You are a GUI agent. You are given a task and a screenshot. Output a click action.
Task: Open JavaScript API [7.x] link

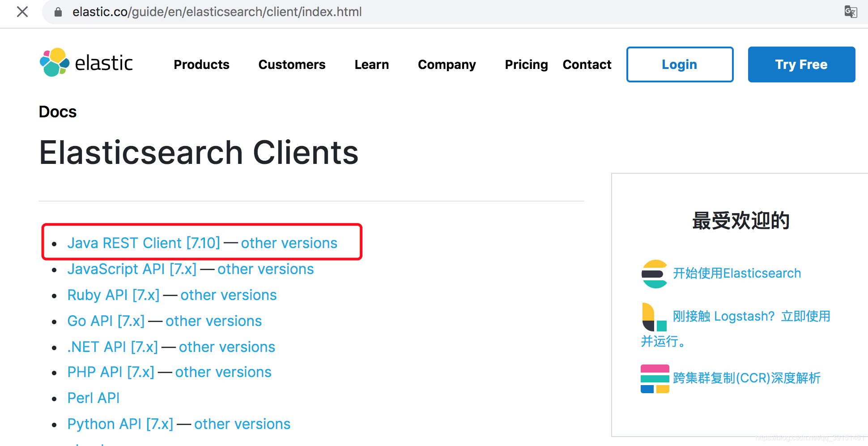[x=132, y=269]
